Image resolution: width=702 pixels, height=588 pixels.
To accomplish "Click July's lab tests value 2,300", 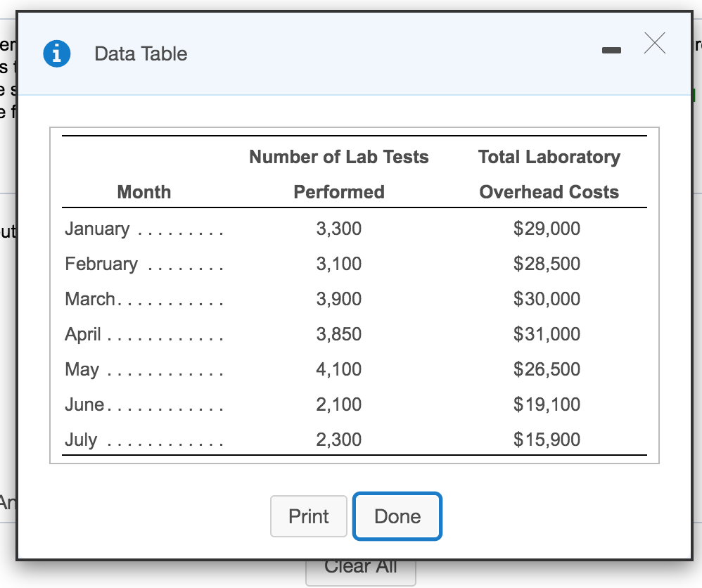I will 339,440.
